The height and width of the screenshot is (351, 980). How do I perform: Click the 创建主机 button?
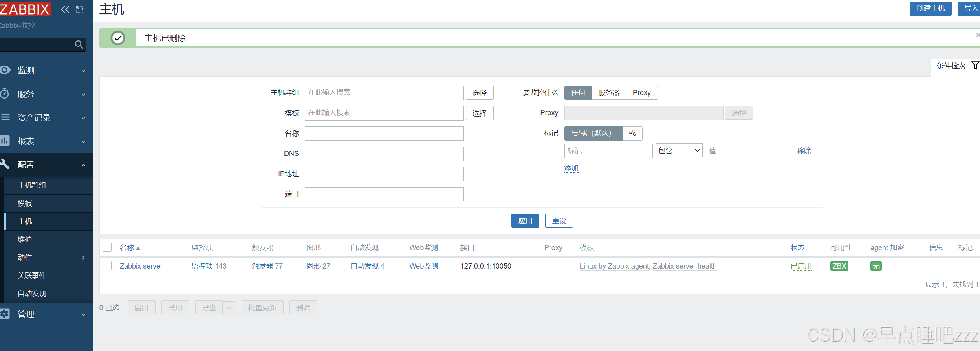tap(931, 8)
